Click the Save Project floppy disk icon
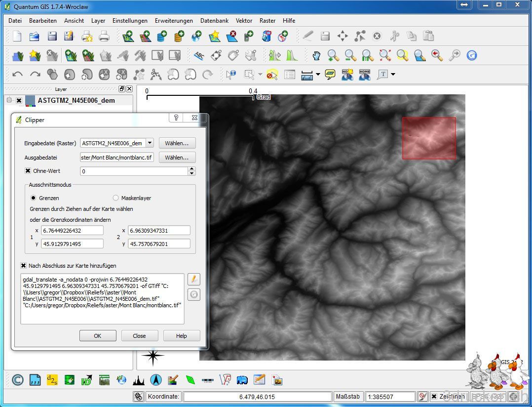532x407 pixels. point(52,36)
